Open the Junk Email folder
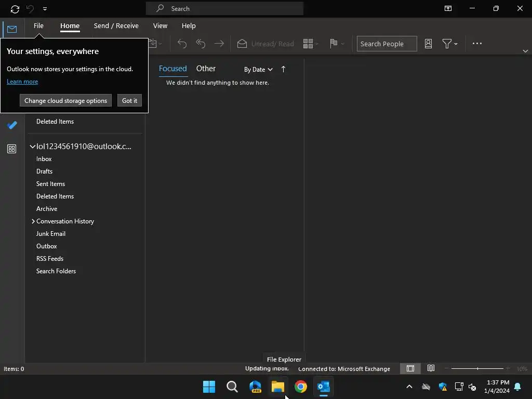Screen dimensions: 532x399 51,234
